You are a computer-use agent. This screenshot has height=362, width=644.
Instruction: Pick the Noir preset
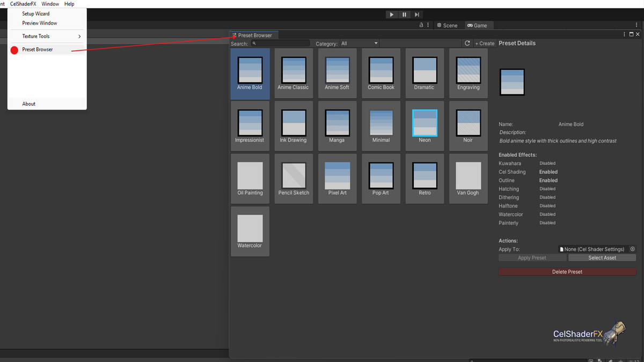click(469, 127)
